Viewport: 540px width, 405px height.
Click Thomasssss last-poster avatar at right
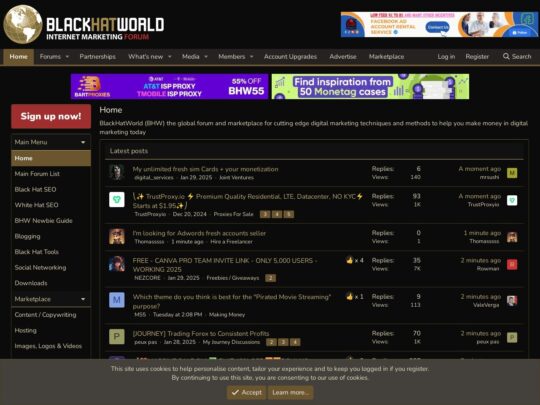[x=512, y=237]
